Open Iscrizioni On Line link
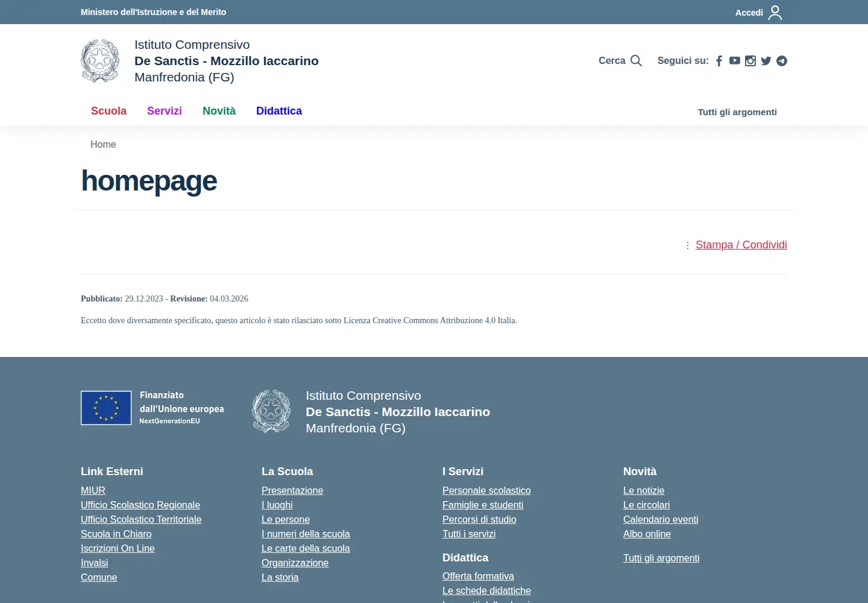The height and width of the screenshot is (603, 868). [x=118, y=549]
